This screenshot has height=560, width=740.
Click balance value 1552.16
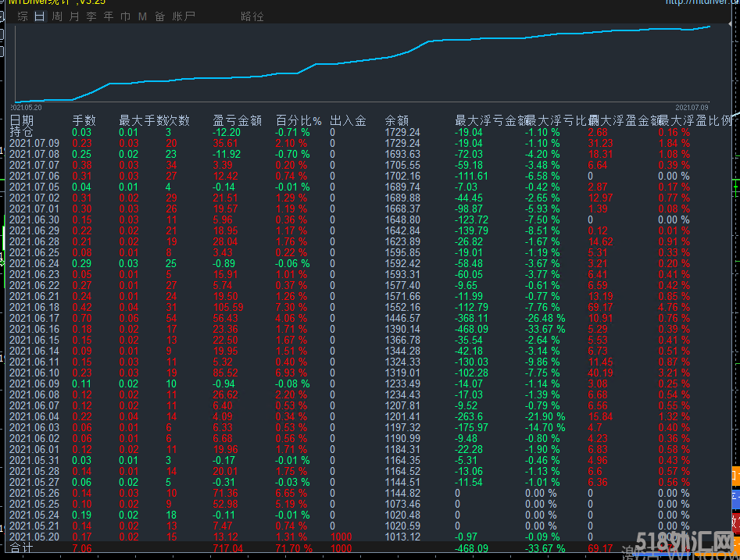point(402,308)
